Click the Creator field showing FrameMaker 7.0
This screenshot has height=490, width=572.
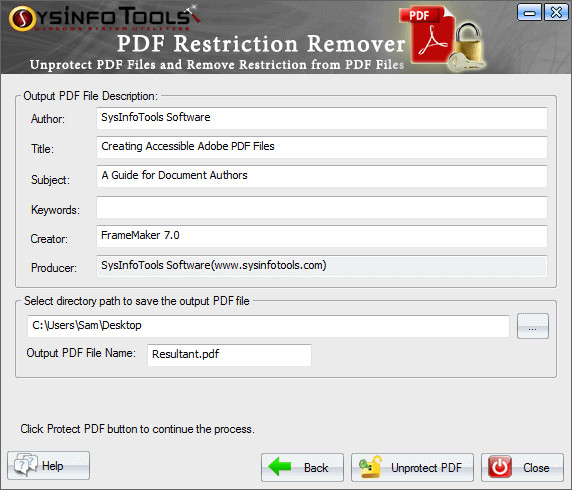(x=322, y=236)
